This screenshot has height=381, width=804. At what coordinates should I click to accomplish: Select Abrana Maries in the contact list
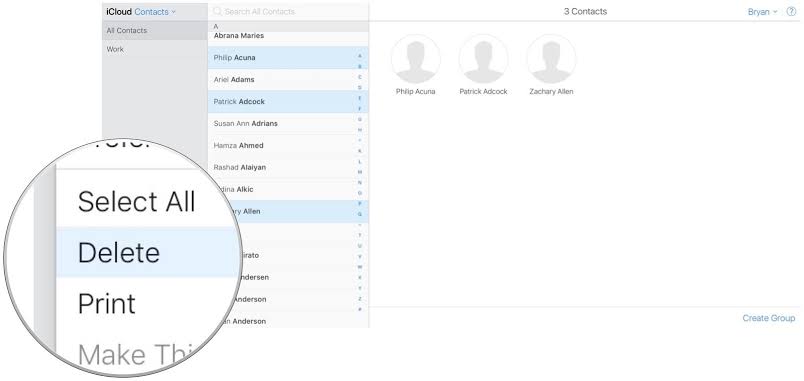[284, 36]
